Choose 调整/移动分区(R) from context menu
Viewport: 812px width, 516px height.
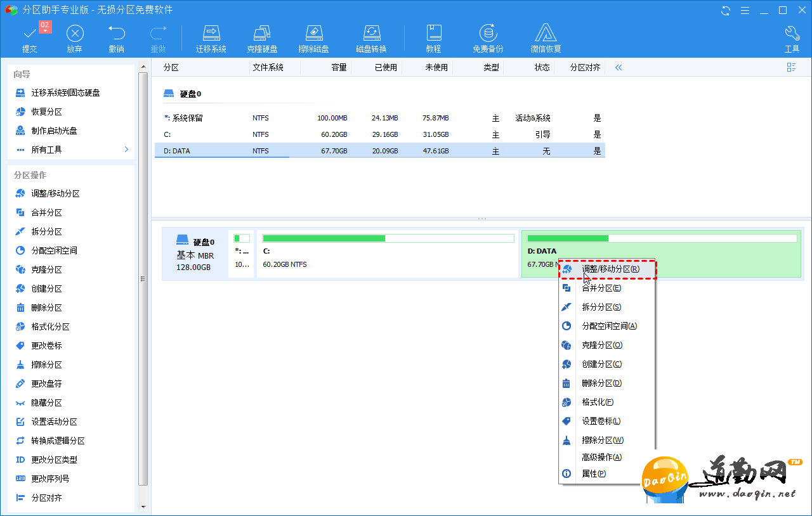[x=607, y=269]
